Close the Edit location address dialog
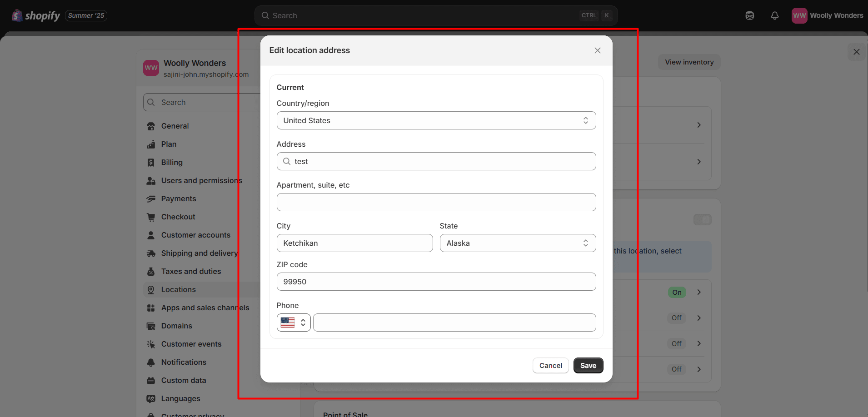This screenshot has height=417, width=868. (x=598, y=50)
